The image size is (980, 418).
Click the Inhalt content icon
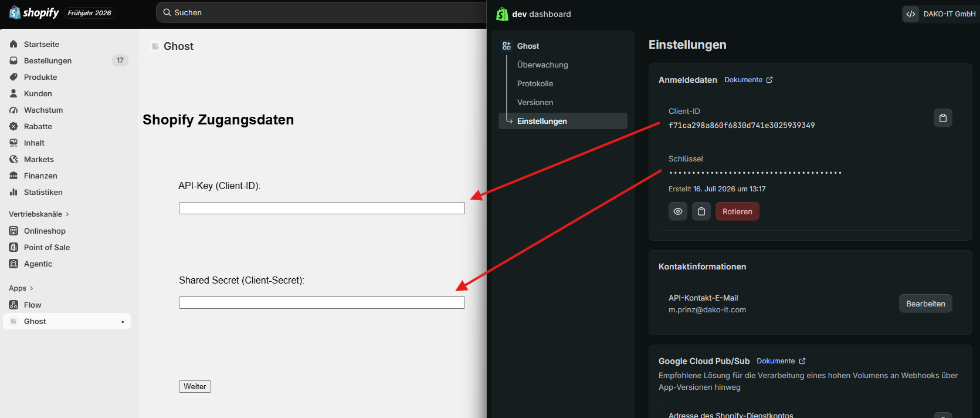(13, 143)
